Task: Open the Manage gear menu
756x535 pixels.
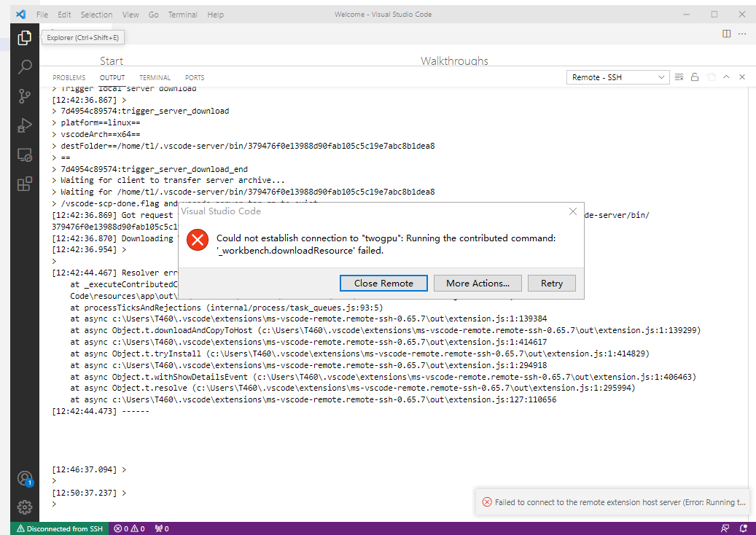Action: click(x=24, y=507)
